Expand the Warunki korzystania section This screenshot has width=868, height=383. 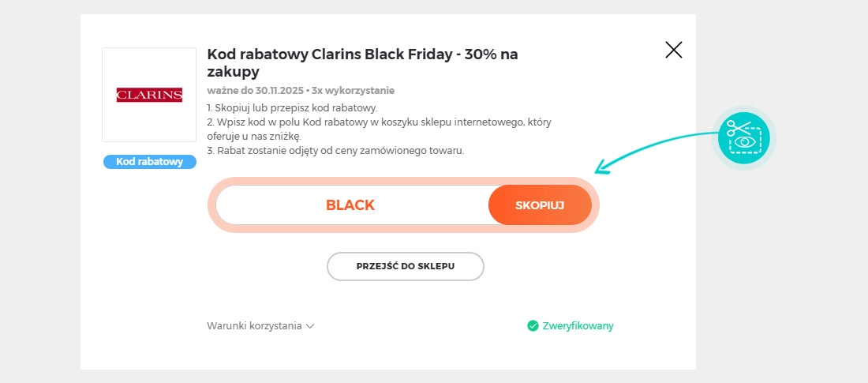pyautogui.click(x=254, y=325)
